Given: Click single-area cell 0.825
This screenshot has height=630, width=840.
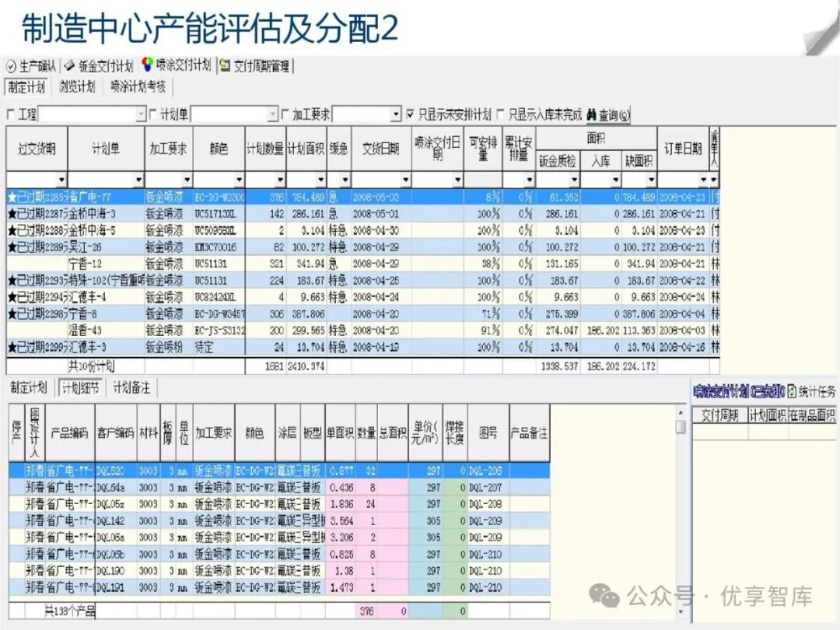Looking at the screenshot, I should click(x=340, y=554).
